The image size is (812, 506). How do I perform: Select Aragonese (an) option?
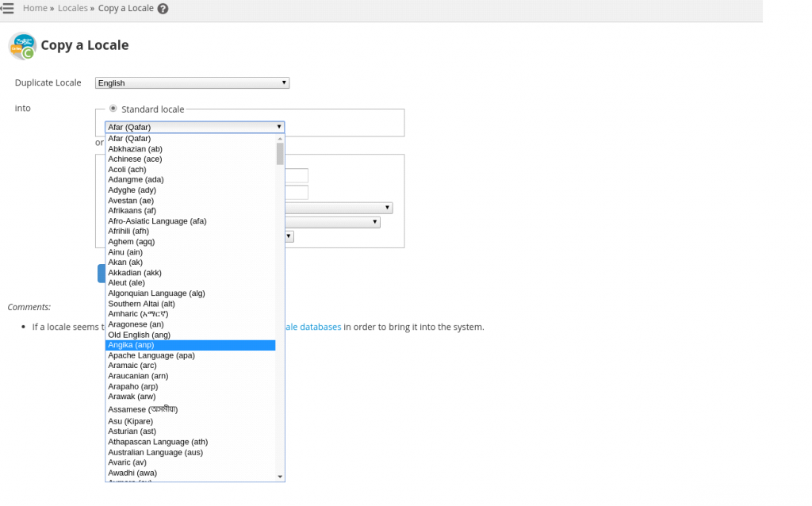coord(136,324)
